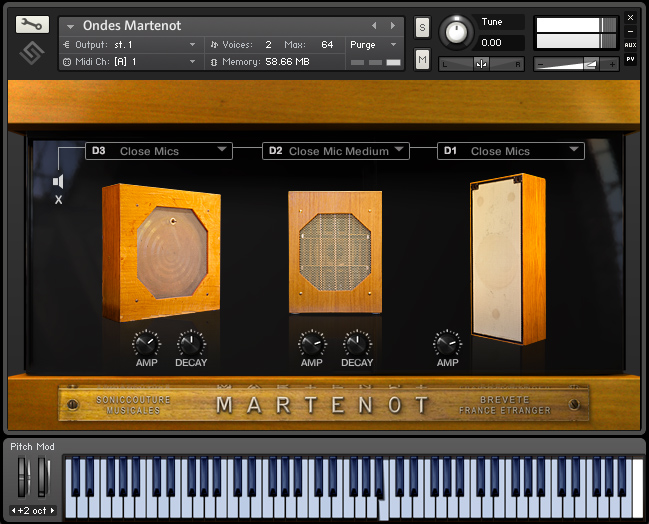
Task: Go to previous instrument preset arrow
Action: (374, 26)
